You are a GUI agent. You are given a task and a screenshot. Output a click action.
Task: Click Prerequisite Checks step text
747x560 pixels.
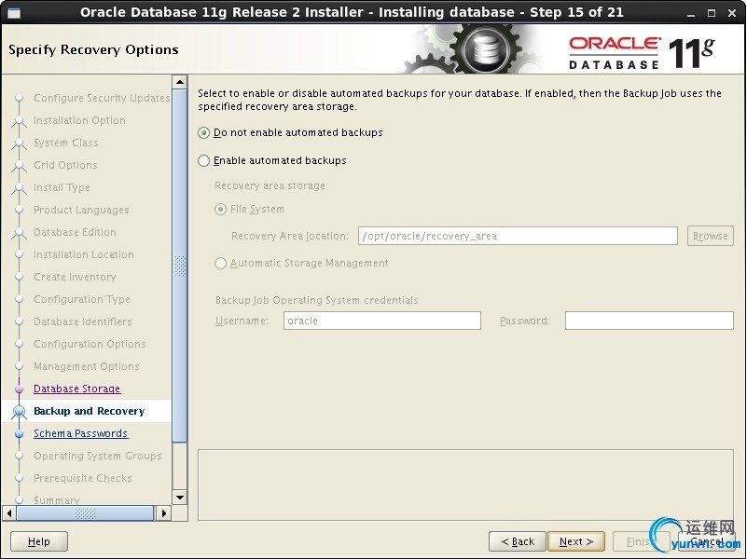82,479
